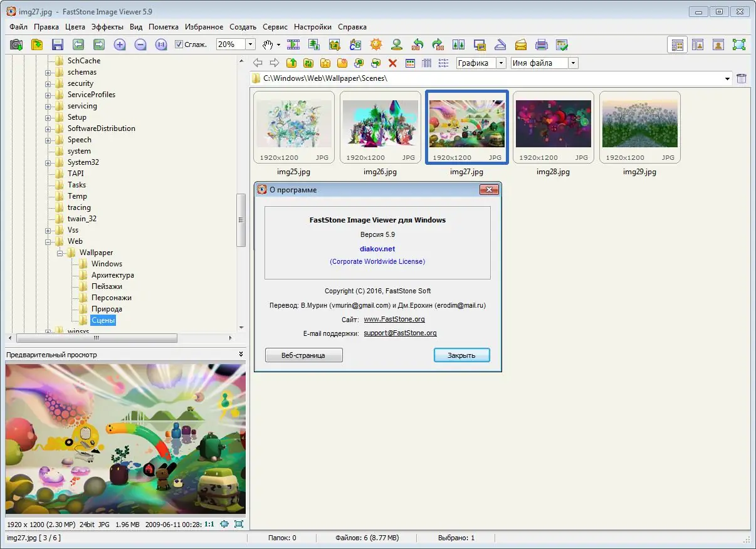The image size is (756, 549).
Task: Open the Сервис menu
Action: pos(275,27)
